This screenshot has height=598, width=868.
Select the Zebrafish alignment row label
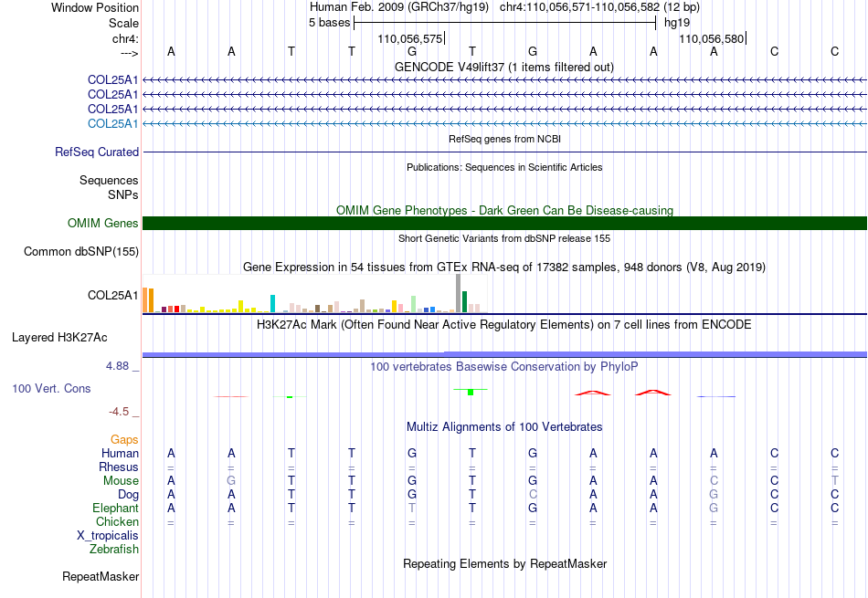coord(114,549)
